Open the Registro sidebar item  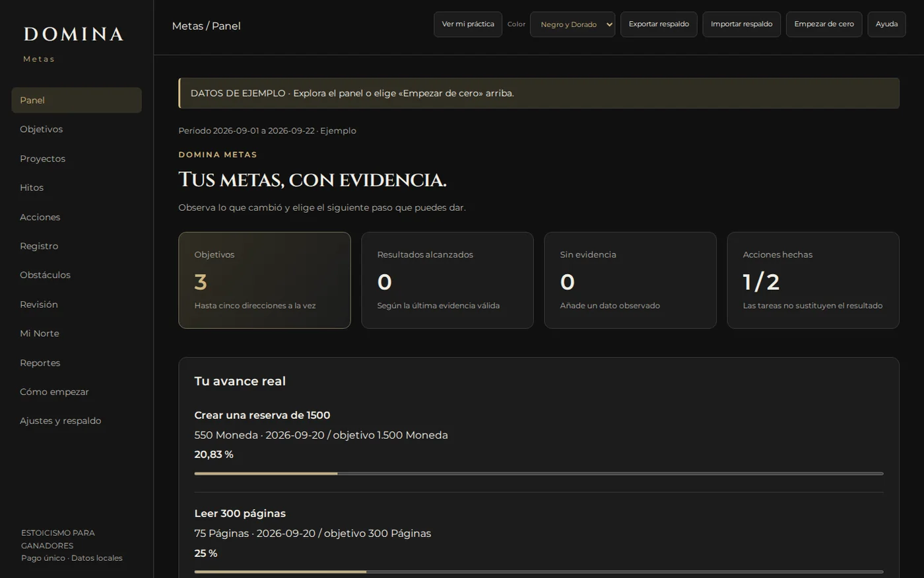(x=77, y=246)
